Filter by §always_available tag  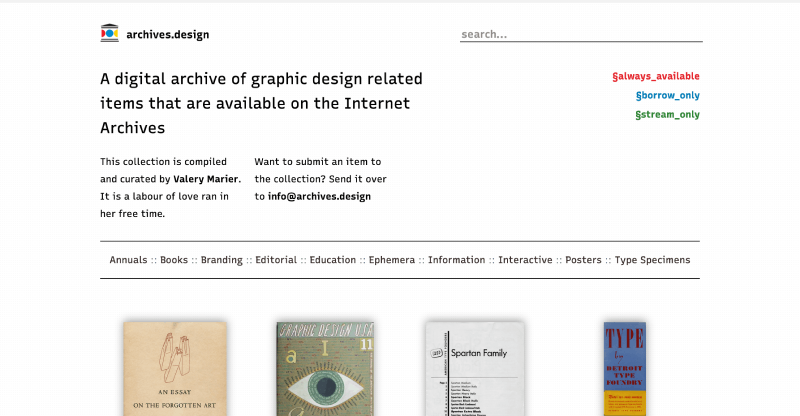[x=656, y=77]
